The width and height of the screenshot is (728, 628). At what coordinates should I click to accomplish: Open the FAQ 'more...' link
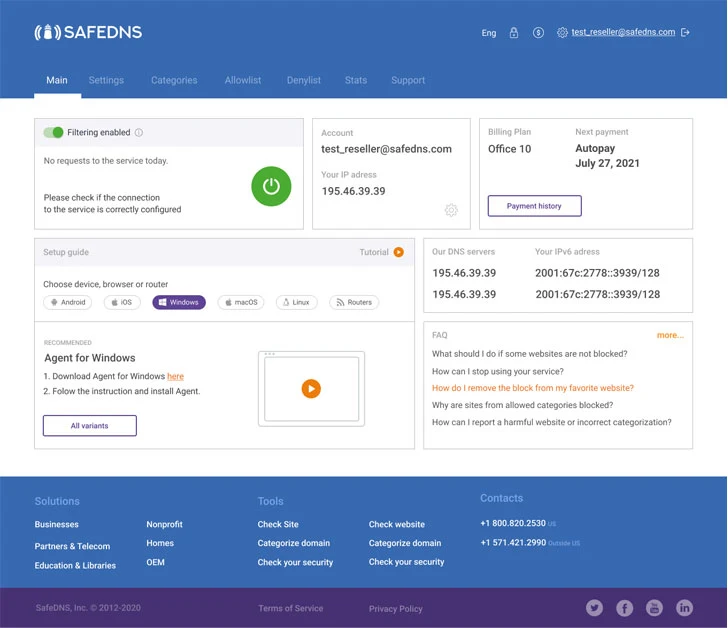[x=670, y=335]
